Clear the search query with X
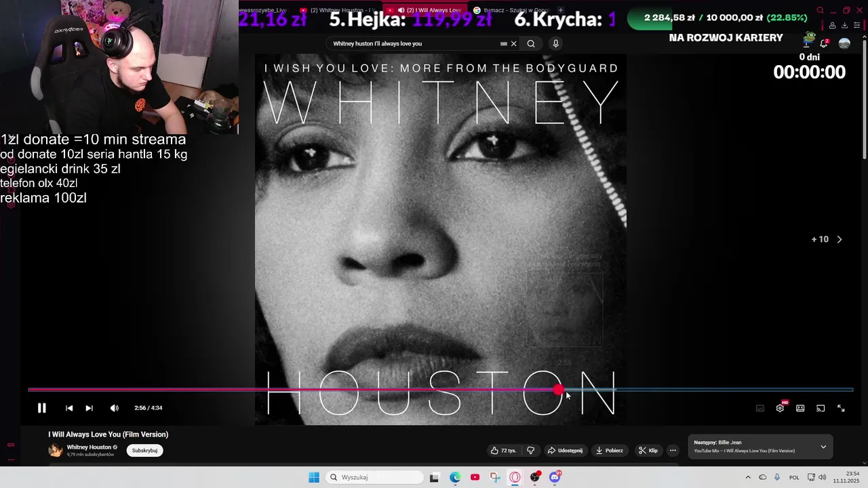Image resolution: width=868 pixels, height=488 pixels. tap(513, 43)
